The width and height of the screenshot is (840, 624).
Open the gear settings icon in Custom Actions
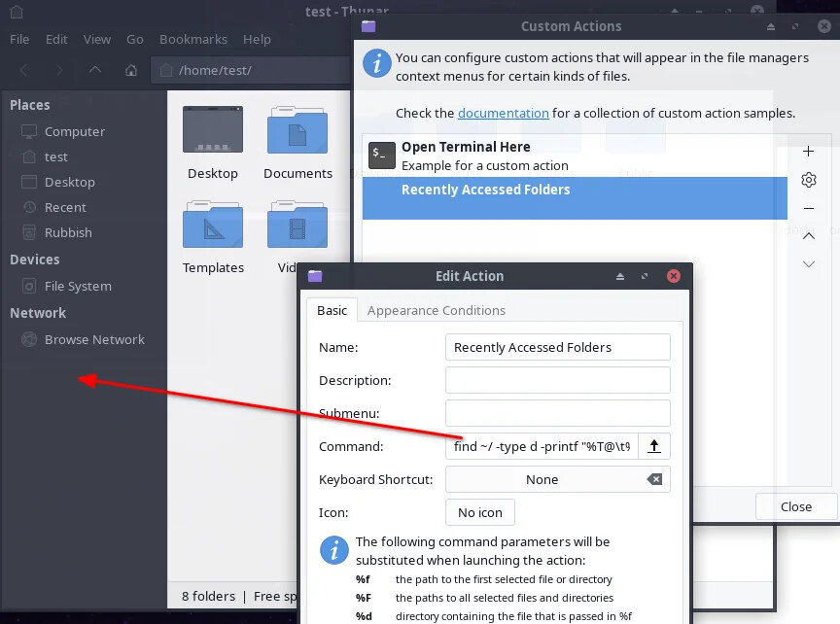click(x=808, y=180)
